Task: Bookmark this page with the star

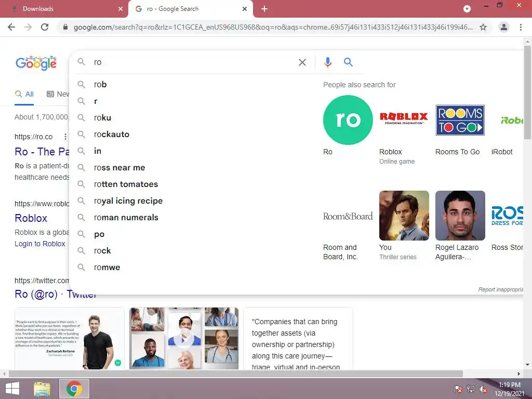Action: [483, 27]
